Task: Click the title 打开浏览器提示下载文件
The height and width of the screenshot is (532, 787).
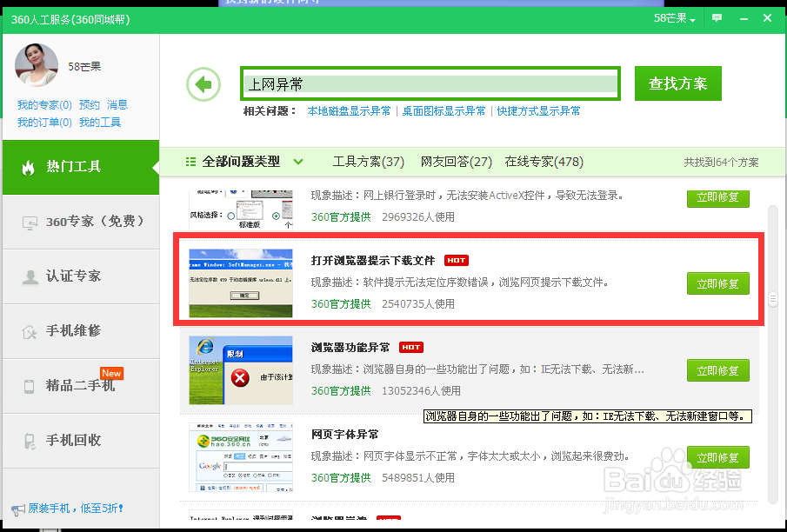Action: tap(373, 261)
